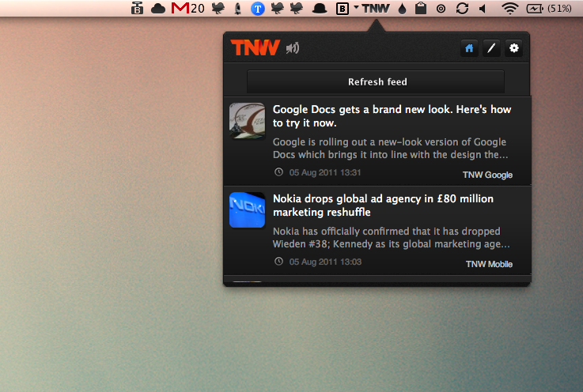Click the boxed B icon in menu bar

coord(342,9)
